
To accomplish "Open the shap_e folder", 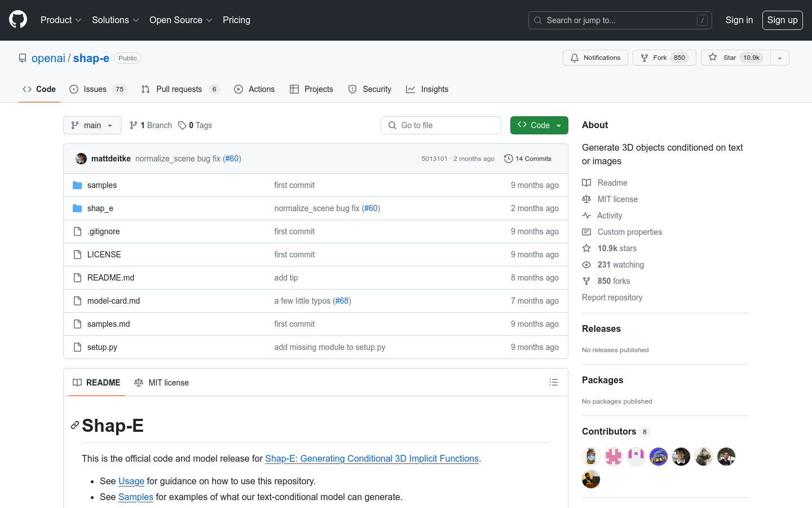I will 100,208.
